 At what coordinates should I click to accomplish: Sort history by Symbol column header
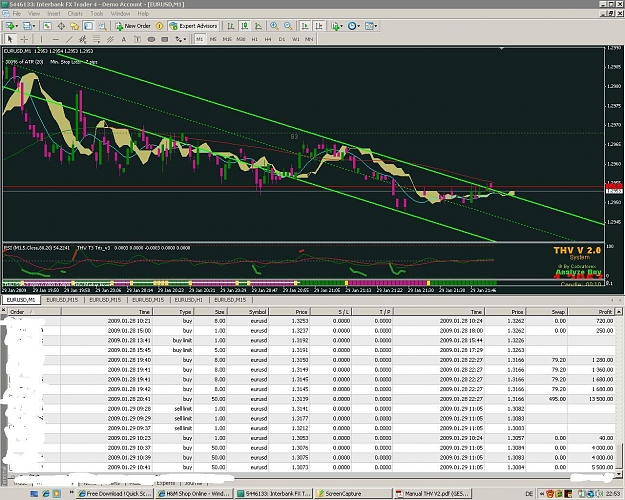pos(248,312)
